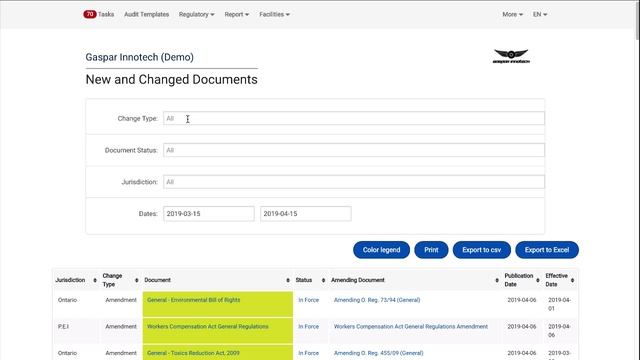Screen dimensions: 640x360
Task: Sort table by the Change Type column arrows
Action: [136, 280]
